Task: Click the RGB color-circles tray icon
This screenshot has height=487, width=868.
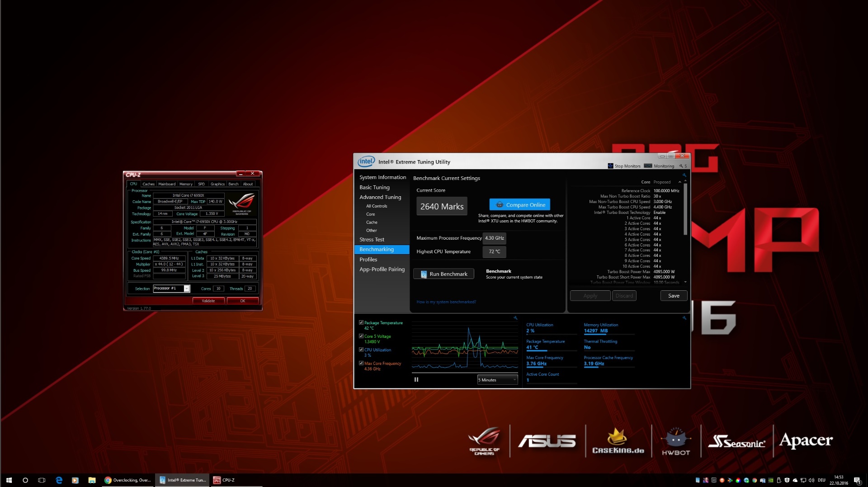Action: click(738, 480)
